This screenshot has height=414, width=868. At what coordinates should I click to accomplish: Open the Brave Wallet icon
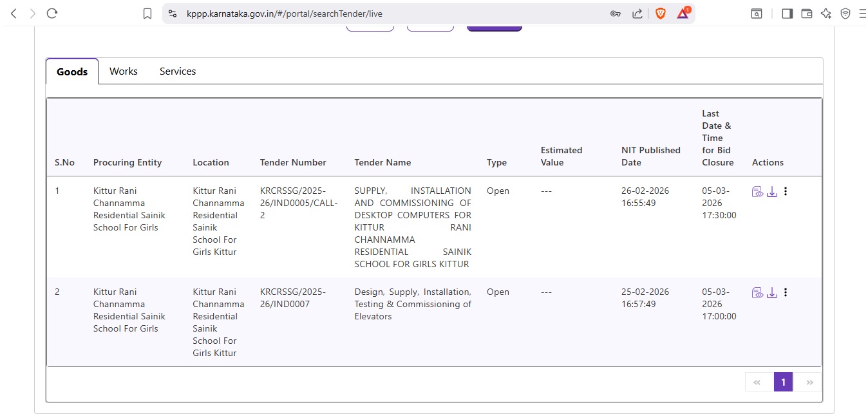pyautogui.click(x=806, y=14)
